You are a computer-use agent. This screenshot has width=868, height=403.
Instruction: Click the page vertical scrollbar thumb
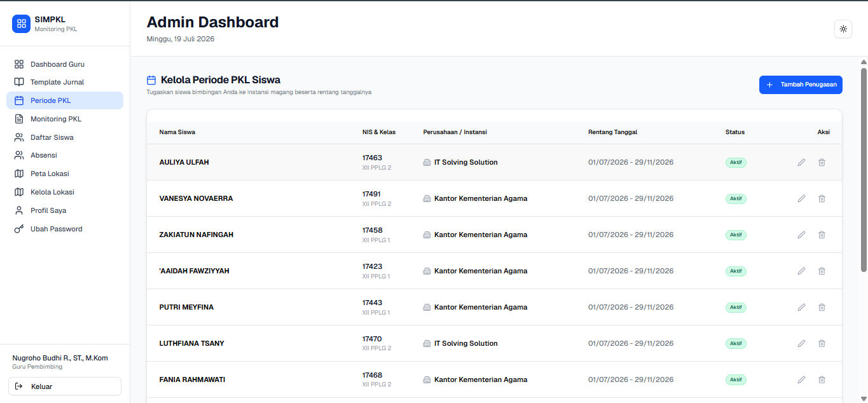(x=864, y=170)
